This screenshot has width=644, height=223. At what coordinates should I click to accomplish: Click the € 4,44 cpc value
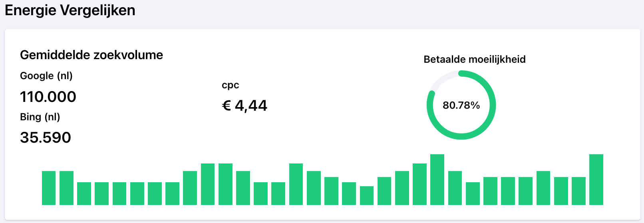tap(244, 106)
